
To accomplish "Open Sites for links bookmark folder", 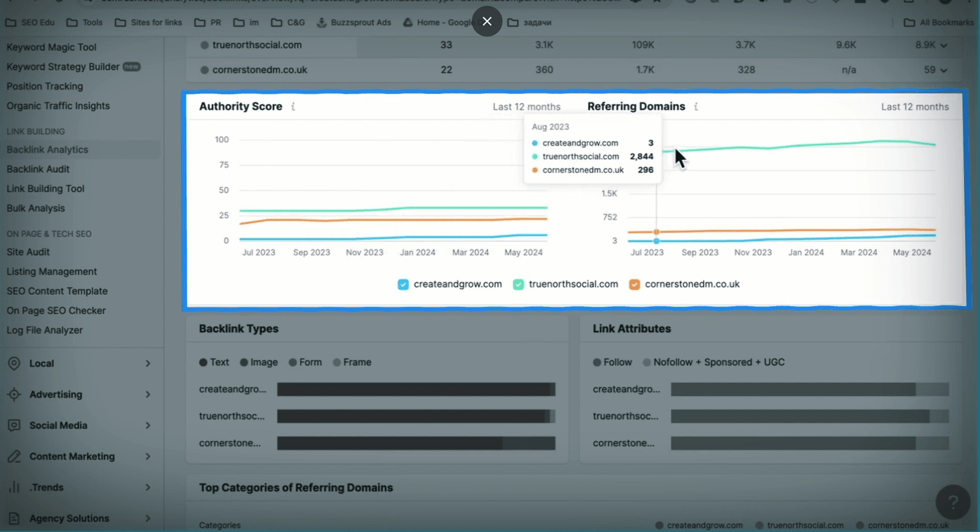I will [x=148, y=23].
